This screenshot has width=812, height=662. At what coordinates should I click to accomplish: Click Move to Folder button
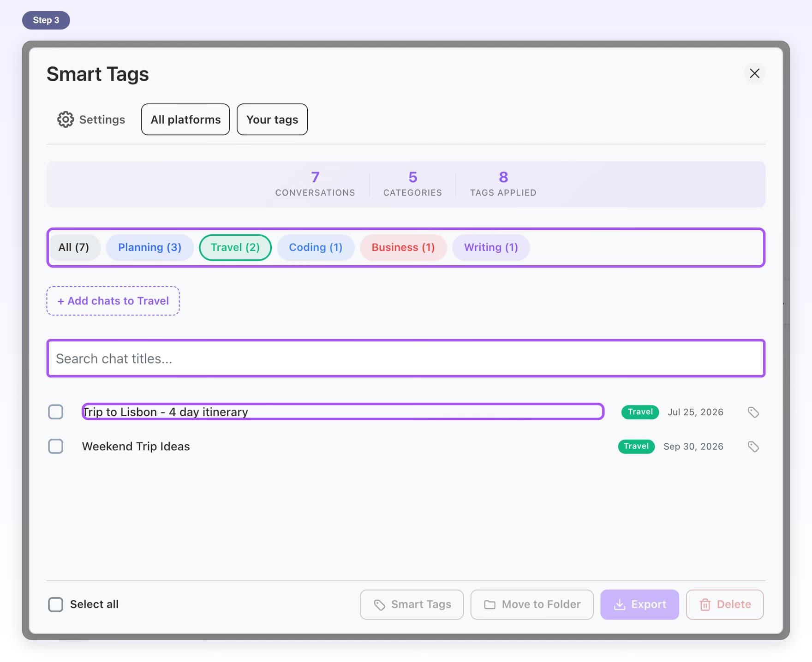click(x=532, y=604)
